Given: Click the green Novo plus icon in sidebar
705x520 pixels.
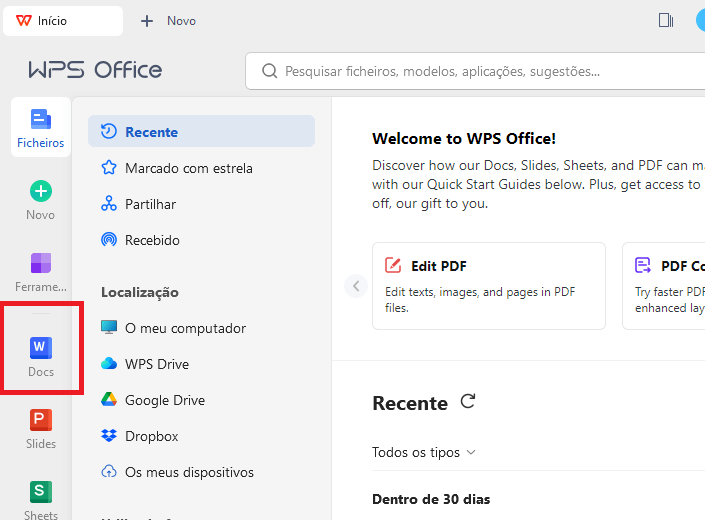Looking at the screenshot, I should (x=41, y=191).
